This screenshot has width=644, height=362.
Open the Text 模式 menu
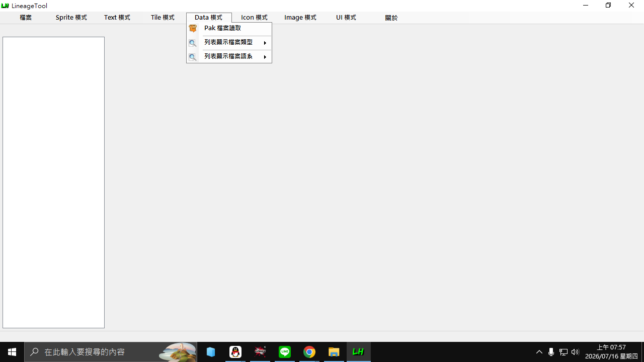click(117, 18)
